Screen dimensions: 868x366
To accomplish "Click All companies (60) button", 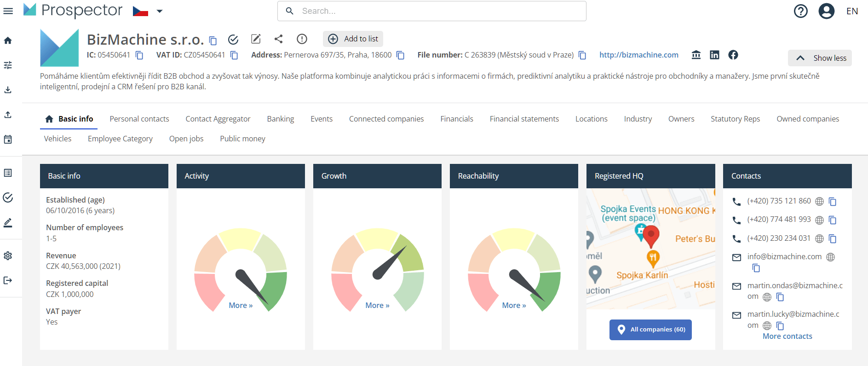I will click(650, 330).
